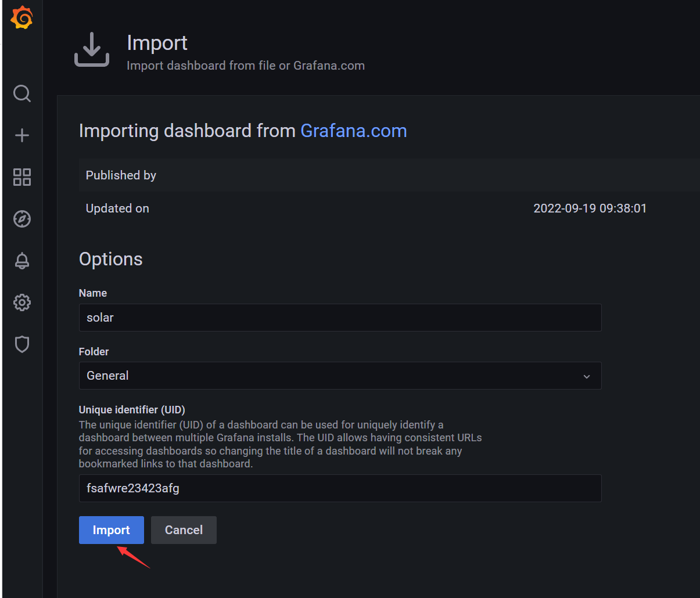Screen dimensions: 700x598
Task: Select the Explore compass icon
Action: (x=21, y=219)
